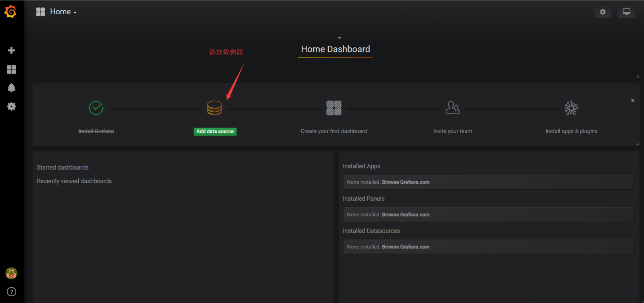This screenshot has height=303, width=644.
Task: Grab the getting started panel's resize handle
Action: coord(637,144)
